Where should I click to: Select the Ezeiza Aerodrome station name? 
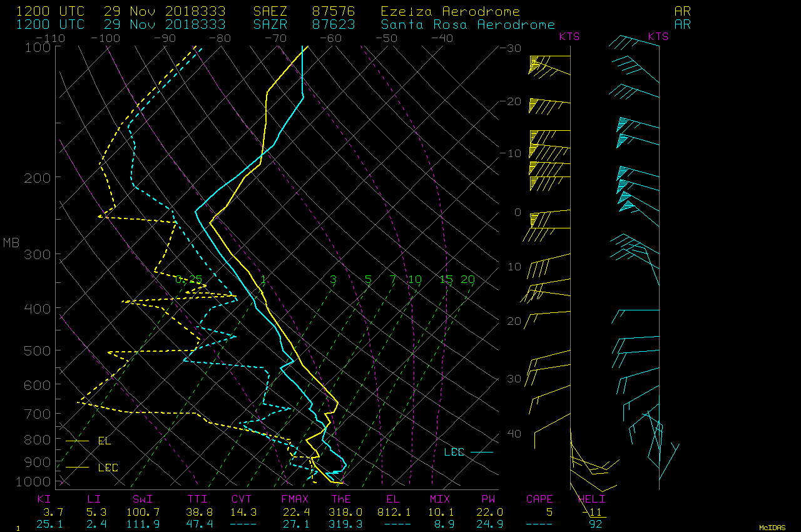[x=450, y=12]
